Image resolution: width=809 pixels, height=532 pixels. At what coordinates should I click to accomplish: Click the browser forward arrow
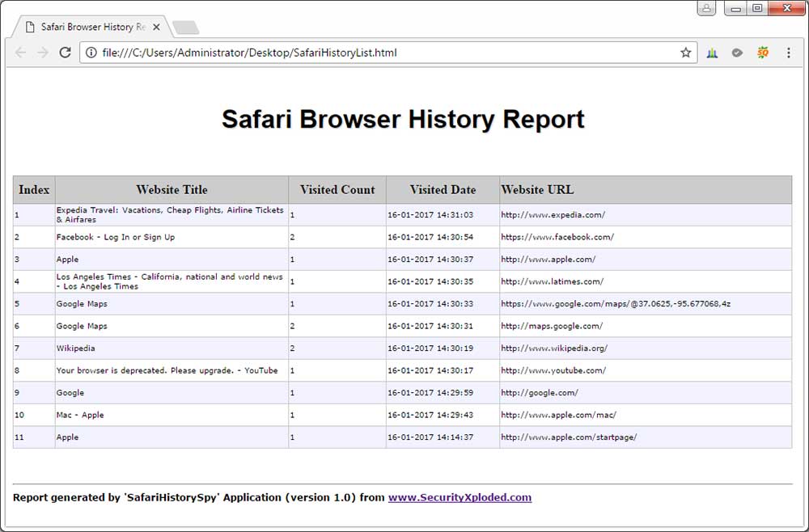pos(43,53)
